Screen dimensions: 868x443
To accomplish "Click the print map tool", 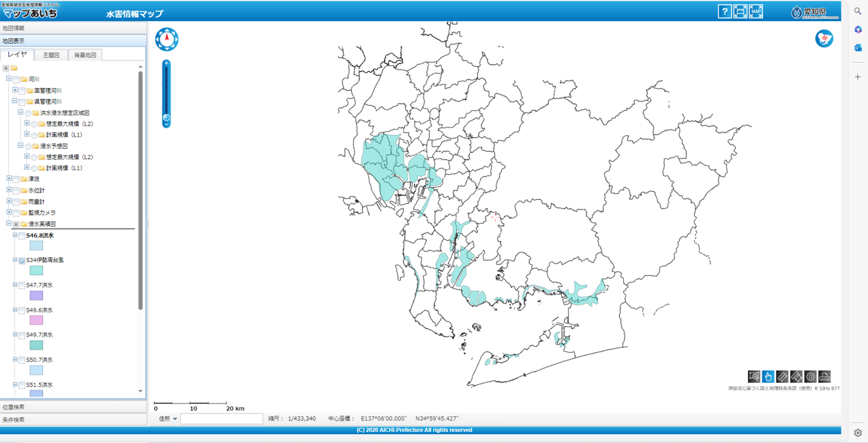I will pos(824,377).
